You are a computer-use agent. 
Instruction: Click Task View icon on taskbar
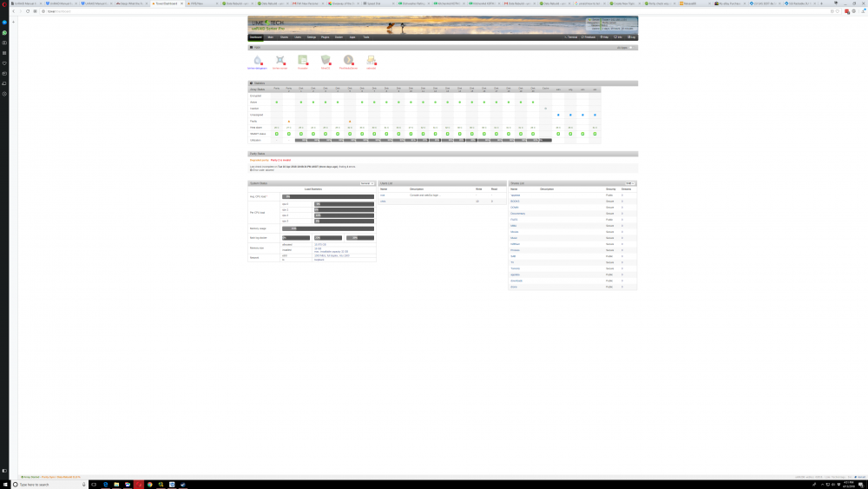coord(94,485)
